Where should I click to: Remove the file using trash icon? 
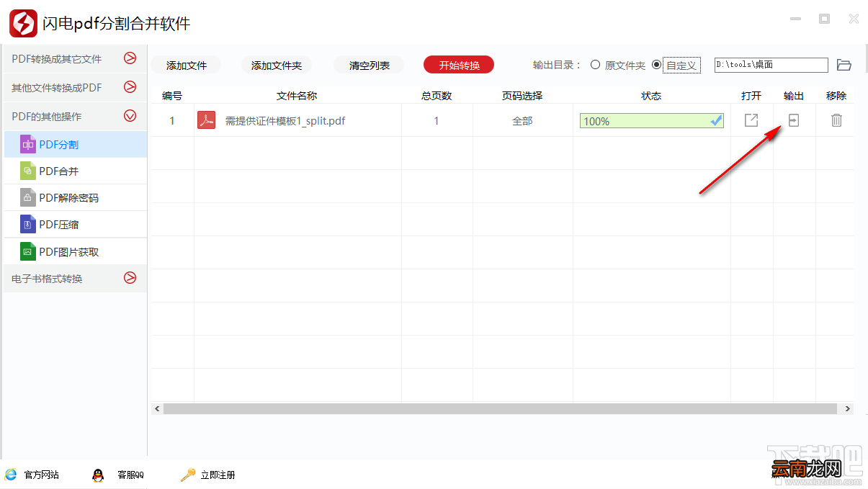[x=836, y=120]
